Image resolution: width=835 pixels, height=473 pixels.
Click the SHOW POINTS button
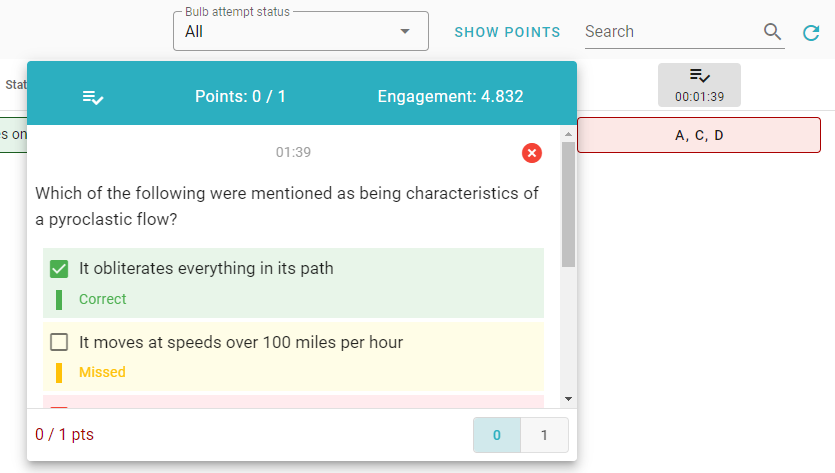[507, 32]
